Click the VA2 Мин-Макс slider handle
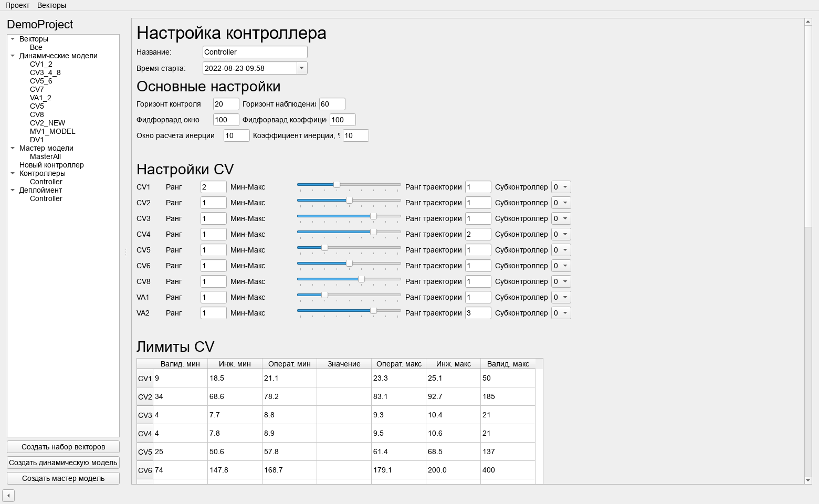 coord(373,311)
